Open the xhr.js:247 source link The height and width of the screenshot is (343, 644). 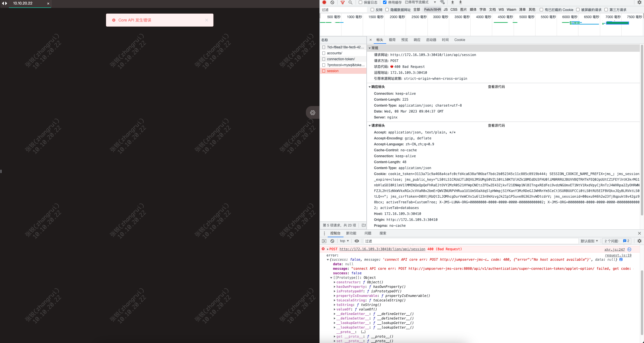point(614,249)
